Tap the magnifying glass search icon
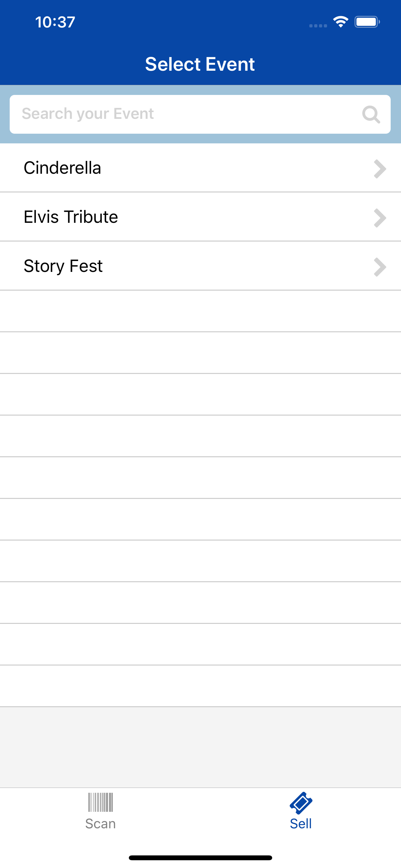This screenshot has height=868, width=401. 371,115
